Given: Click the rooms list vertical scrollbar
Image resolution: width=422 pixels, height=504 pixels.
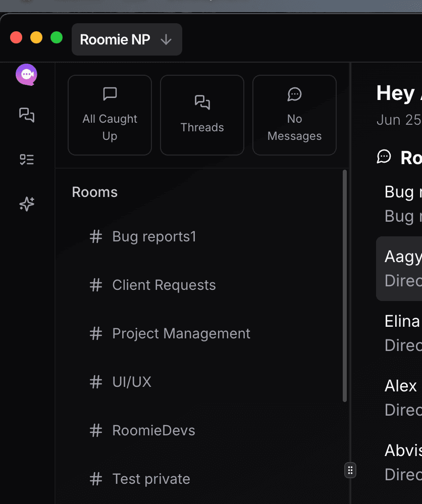Looking at the screenshot, I should coord(345,286).
